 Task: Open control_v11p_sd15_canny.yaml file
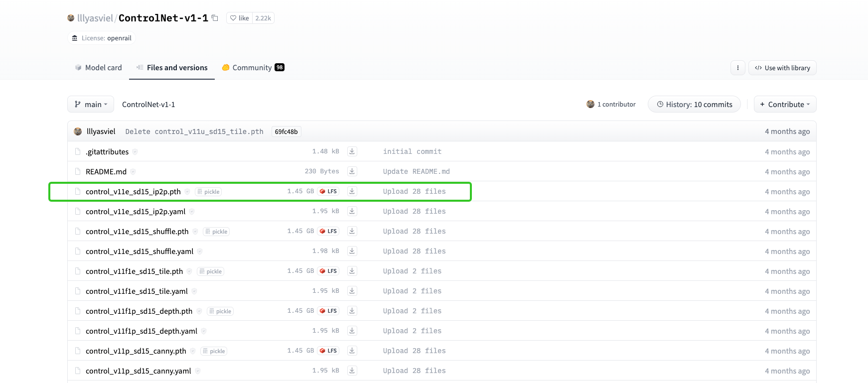[x=138, y=371]
